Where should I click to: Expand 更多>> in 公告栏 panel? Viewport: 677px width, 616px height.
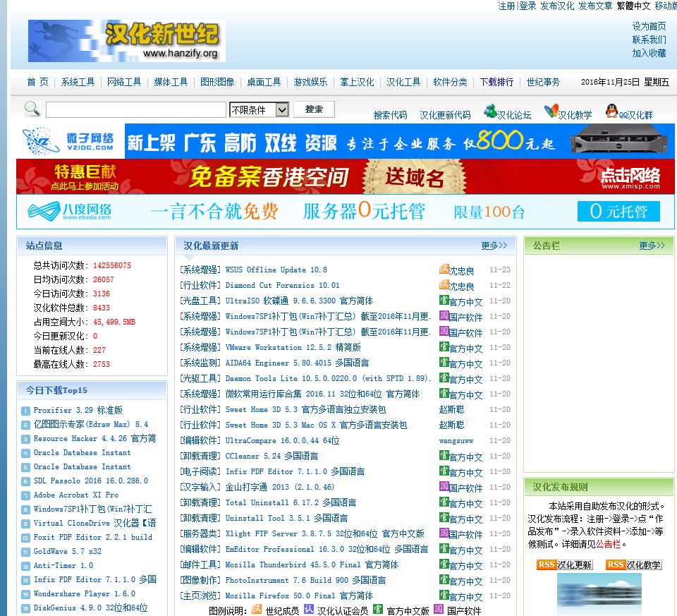coord(652,246)
